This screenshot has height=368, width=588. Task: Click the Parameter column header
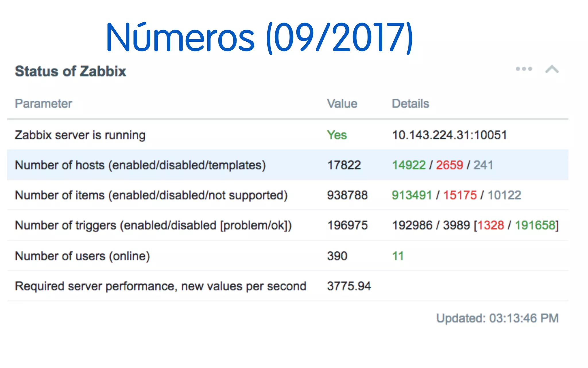[43, 103]
